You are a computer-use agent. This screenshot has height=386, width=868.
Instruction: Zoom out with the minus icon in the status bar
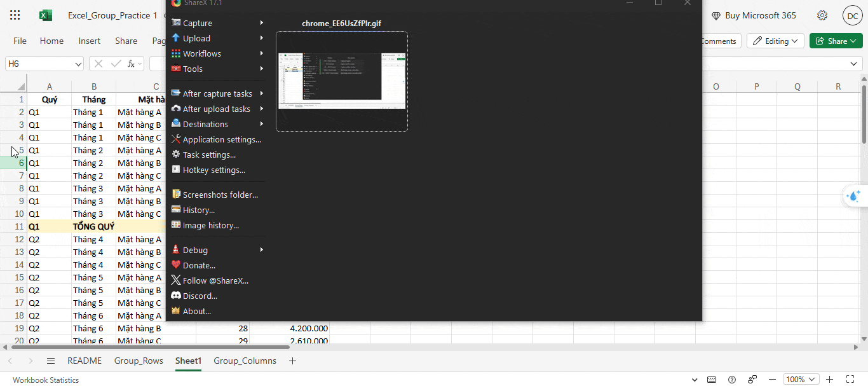pos(771,380)
